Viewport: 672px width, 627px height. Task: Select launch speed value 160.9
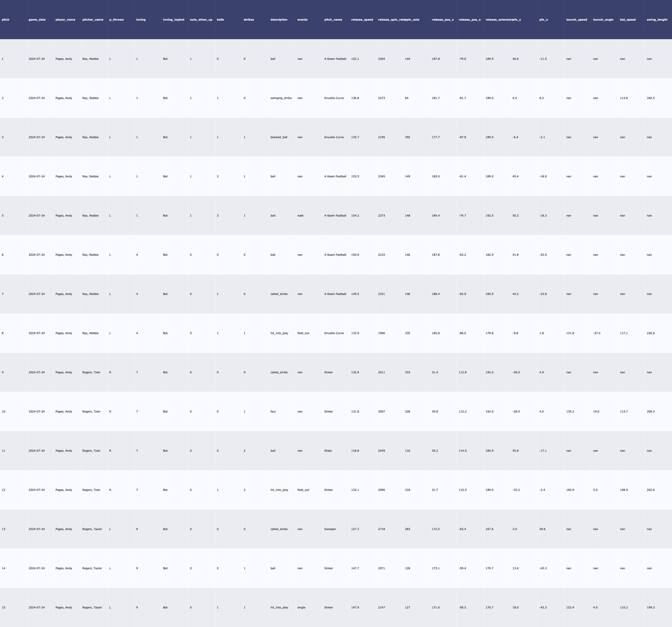[x=570, y=490]
